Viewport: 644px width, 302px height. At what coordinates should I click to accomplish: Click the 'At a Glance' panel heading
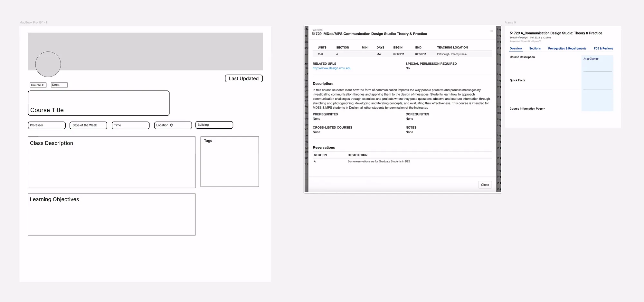591,59
